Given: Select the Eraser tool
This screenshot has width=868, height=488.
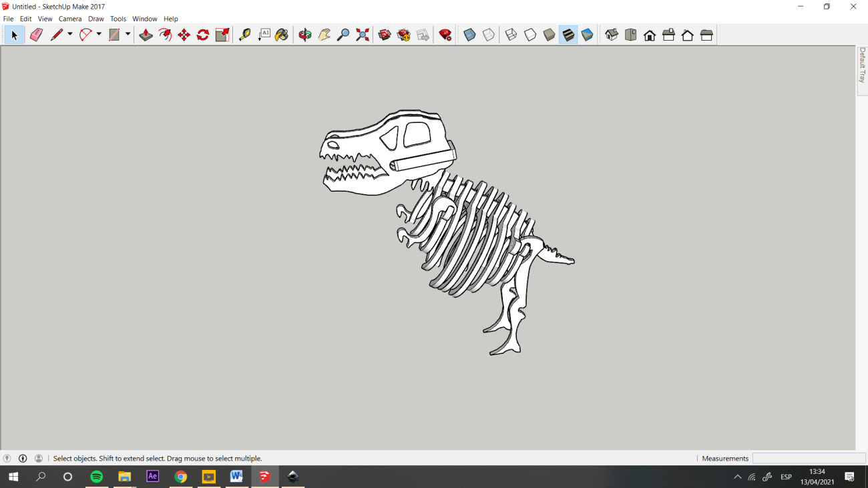Looking at the screenshot, I should click(x=36, y=35).
